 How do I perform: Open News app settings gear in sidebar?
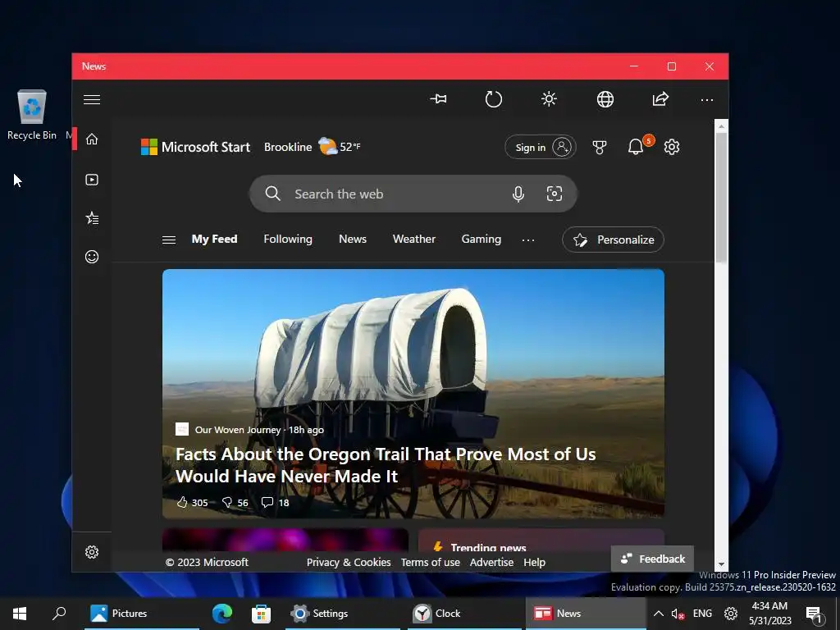[x=92, y=552]
